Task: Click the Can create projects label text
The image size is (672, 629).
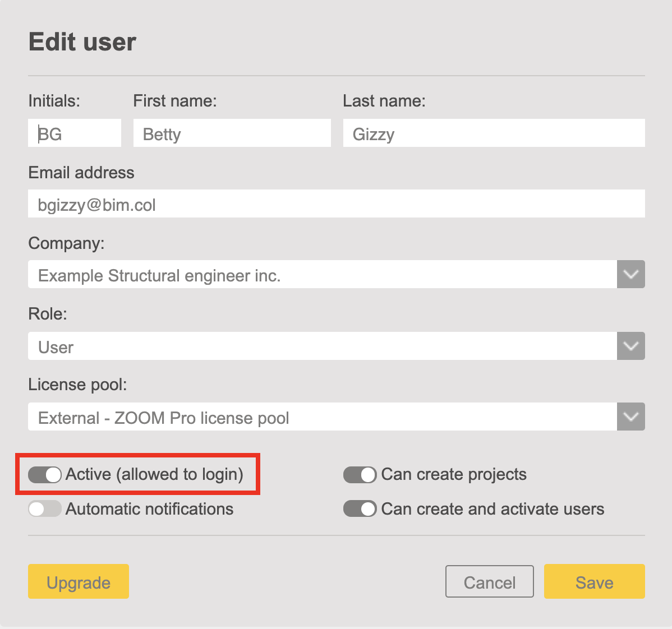Action: [x=454, y=474]
